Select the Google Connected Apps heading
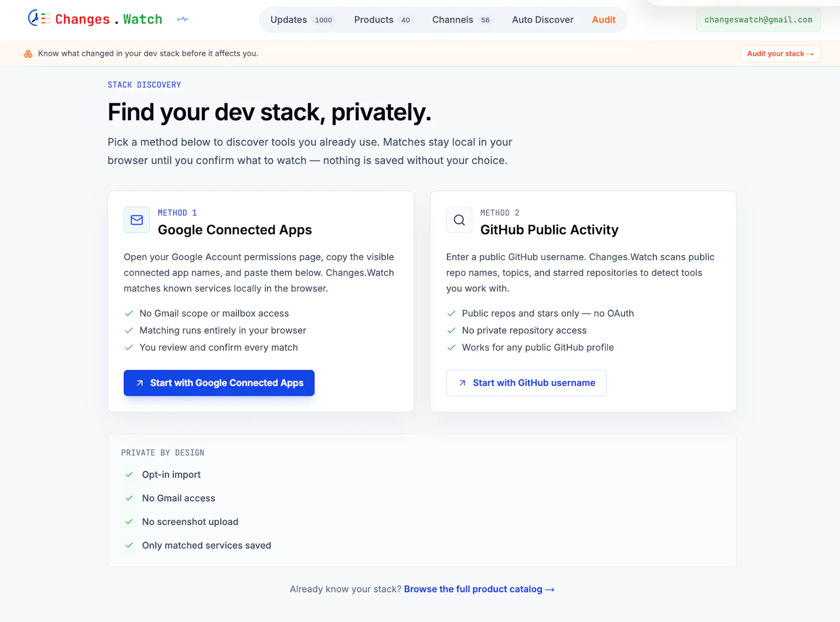 235,230
